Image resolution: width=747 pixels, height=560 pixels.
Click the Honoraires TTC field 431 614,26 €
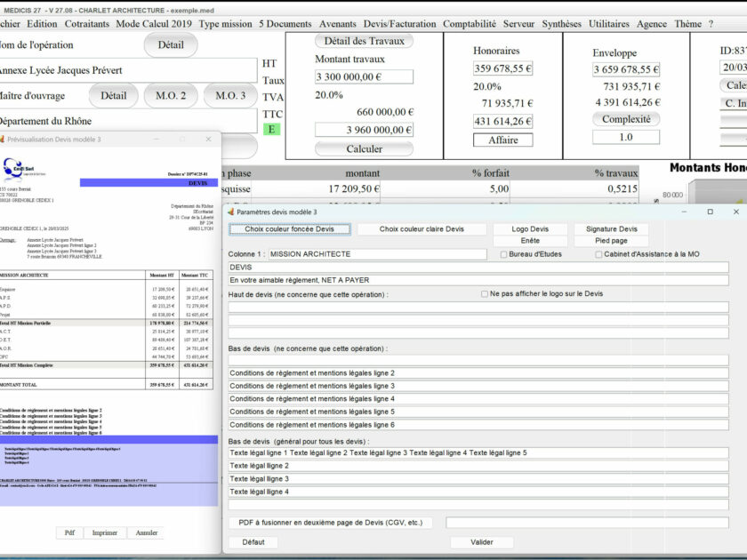[x=503, y=122]
